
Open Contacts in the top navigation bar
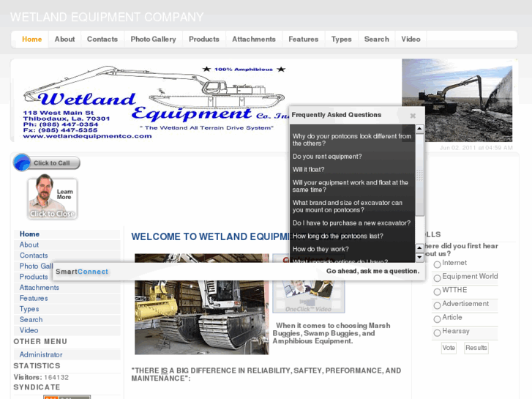pyautogui.click(x=102, y=39)
